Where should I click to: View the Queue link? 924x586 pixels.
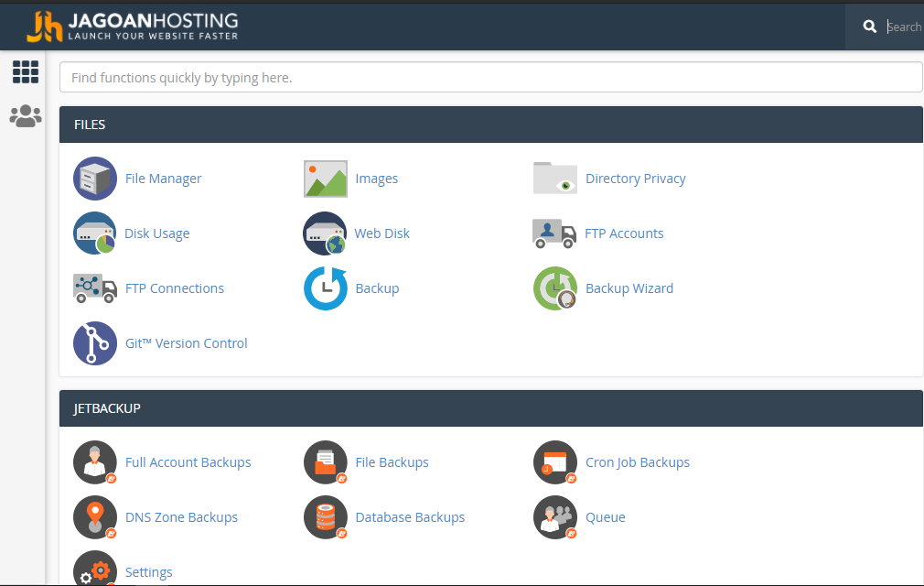click(x=606, y=517)
